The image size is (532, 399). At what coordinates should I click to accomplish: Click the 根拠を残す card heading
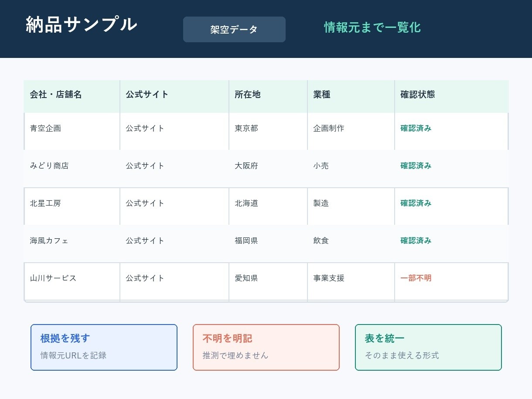coord(65,338)
